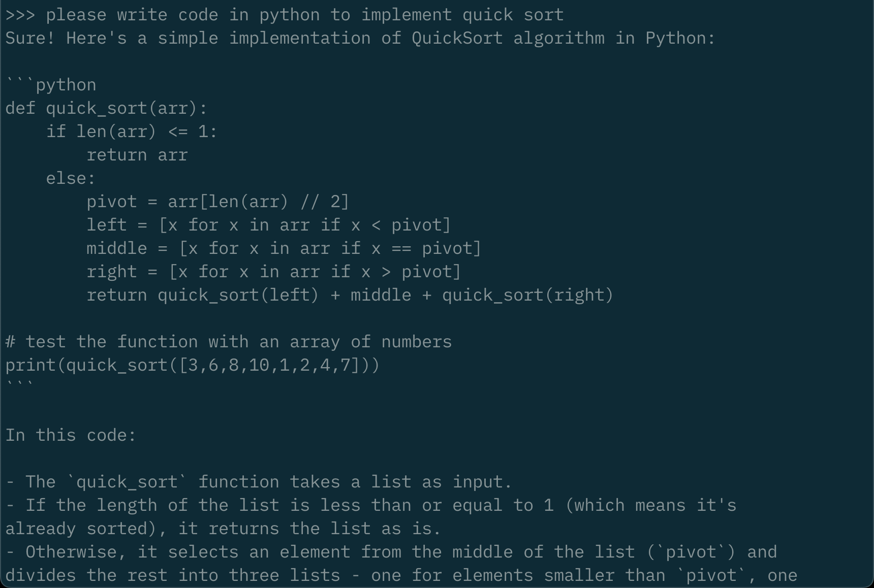874x588 pixels.
Task: Click the bullet "The `quick_sort` function takes a list"
Action: (x=259, y=482)
